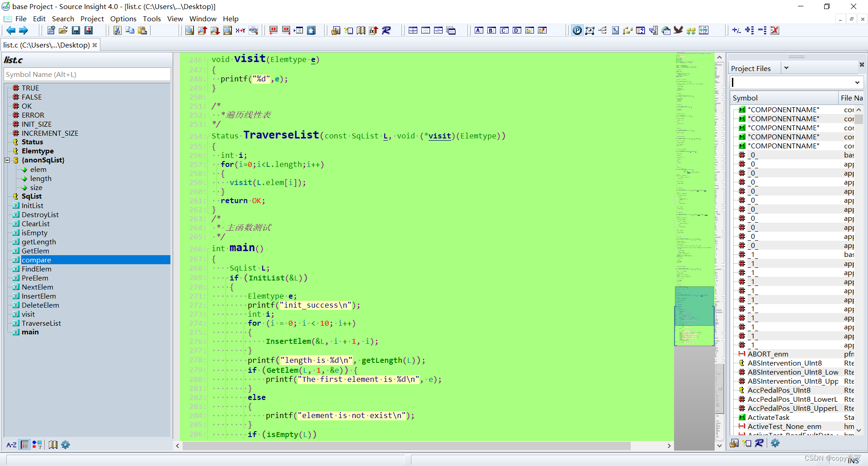
Task: Click the horizontal scrollbar right arrow
Action: click(x=669, y=446)
